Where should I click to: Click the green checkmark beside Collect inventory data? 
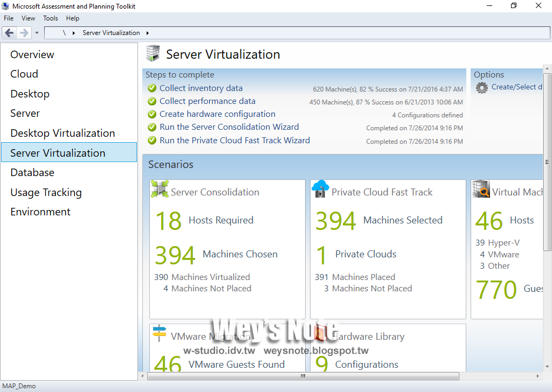pos(151,88)
